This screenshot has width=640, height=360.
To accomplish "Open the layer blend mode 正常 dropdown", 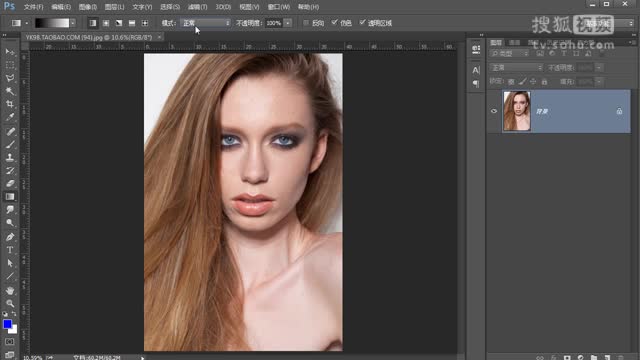I will point(516,68).
